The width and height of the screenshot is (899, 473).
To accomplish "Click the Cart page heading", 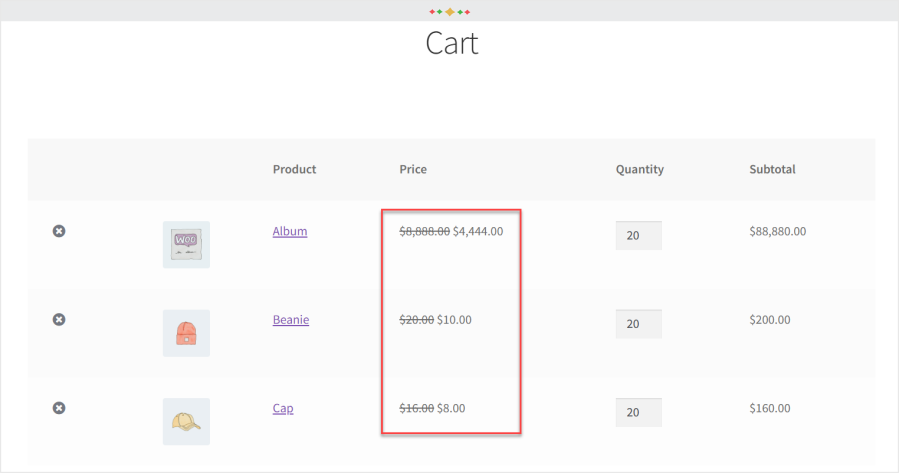I will 451,44.
